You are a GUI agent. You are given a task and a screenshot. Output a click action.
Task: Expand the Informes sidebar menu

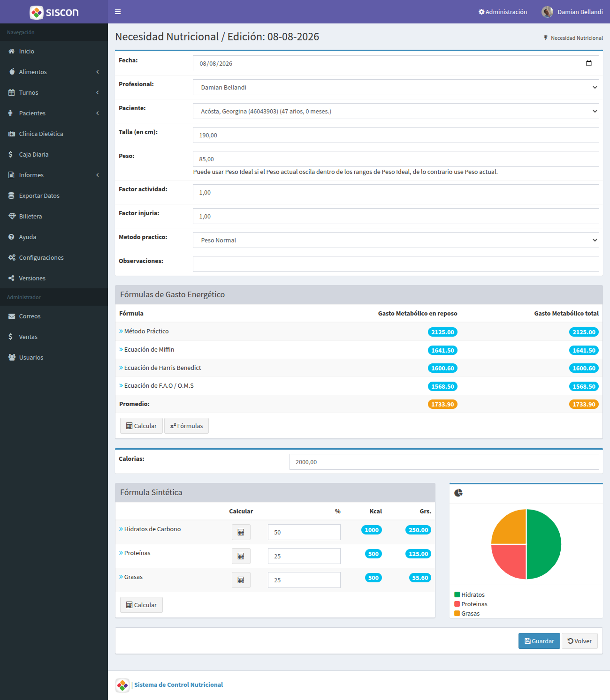pyautogui.click(x=54, y=175)
